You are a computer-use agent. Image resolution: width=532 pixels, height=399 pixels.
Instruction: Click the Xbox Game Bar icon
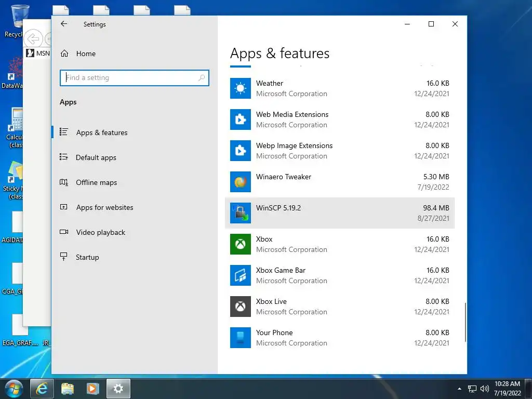[x=240, y=275]
